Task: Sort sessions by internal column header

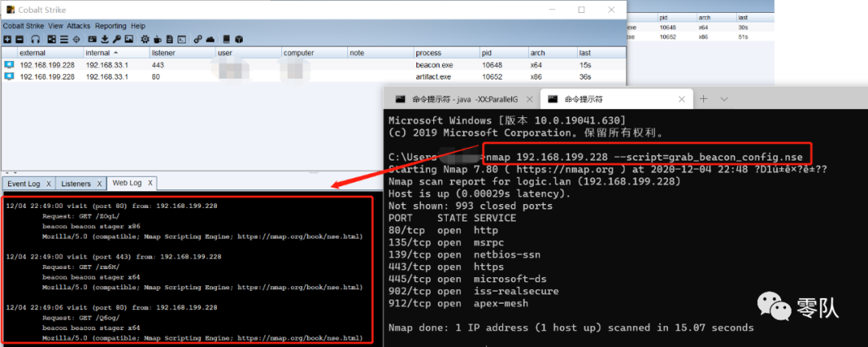Action: pyautogui.click(x=117, y=53)
